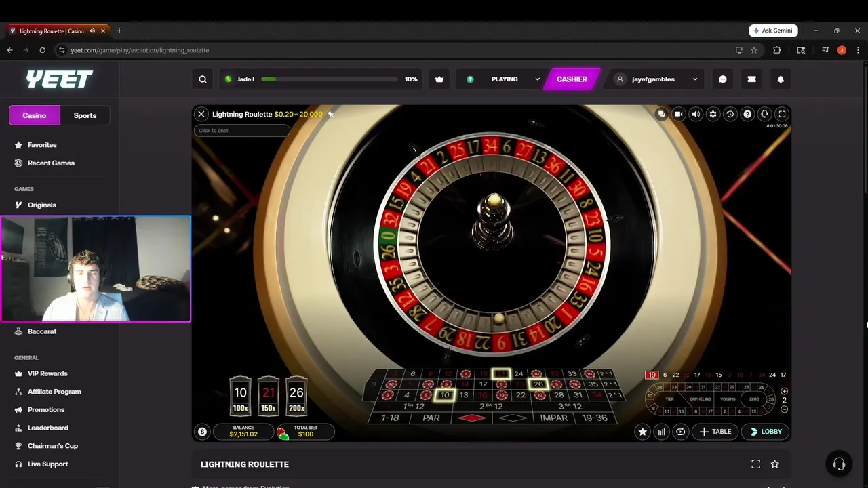Bookmark this page with star icon

(754, 50)
